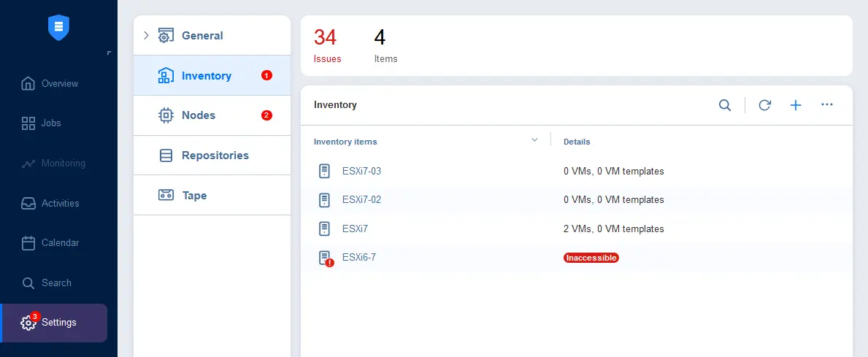Screen dimensions: 868x357
Task: Expand the General settings section
Action: 146,36
